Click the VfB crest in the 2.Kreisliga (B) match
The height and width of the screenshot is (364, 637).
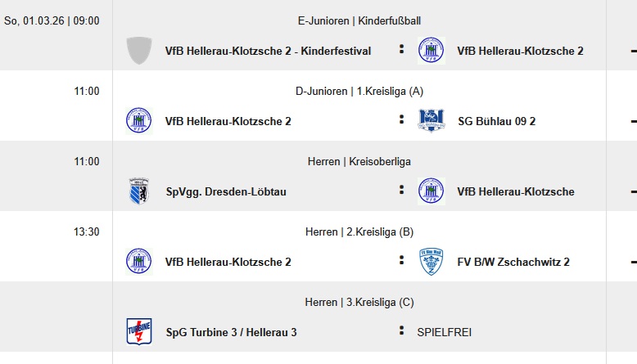pos(138,262)
